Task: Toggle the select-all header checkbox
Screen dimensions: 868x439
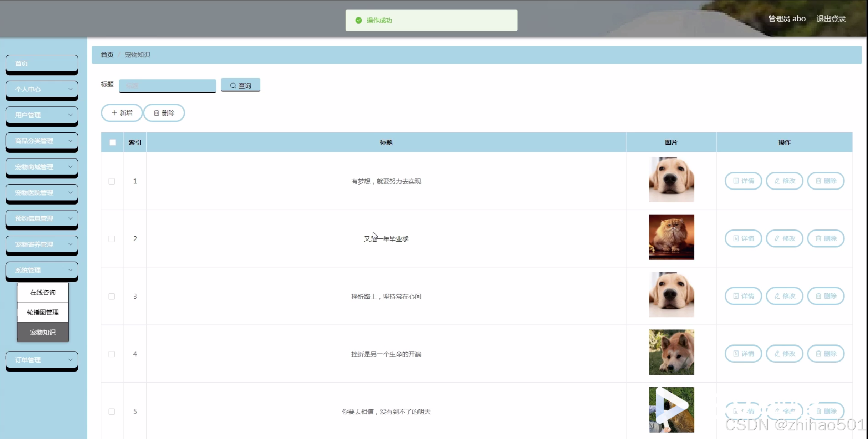Action: [112, 142]
